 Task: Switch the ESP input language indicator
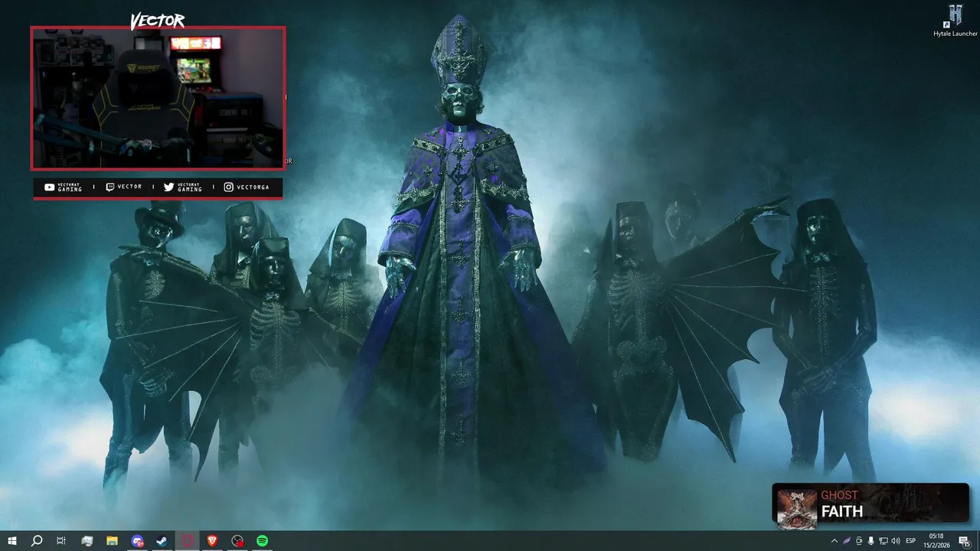[x=911, y=541]
